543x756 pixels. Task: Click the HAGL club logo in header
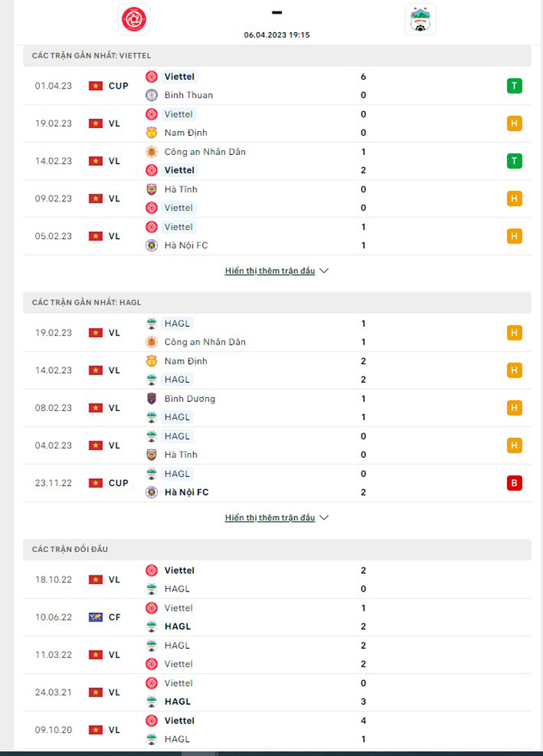pyautogui.click(x=420, y=19)
